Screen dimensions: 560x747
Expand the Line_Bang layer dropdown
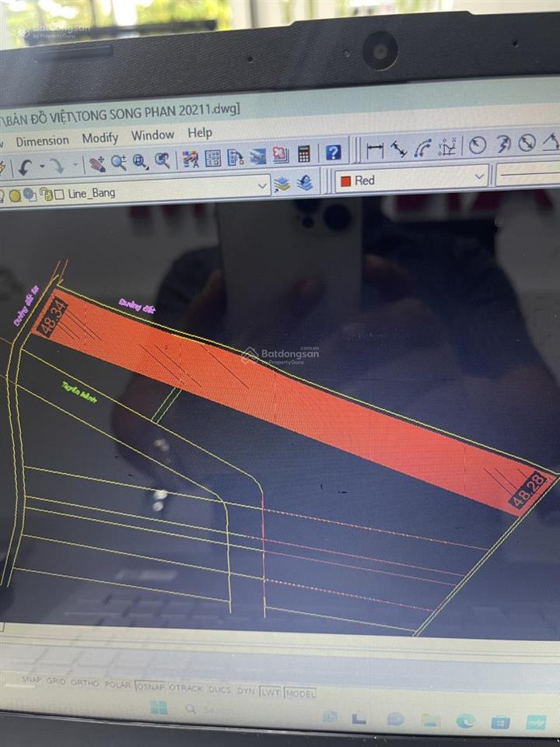[x=262, y=186]
